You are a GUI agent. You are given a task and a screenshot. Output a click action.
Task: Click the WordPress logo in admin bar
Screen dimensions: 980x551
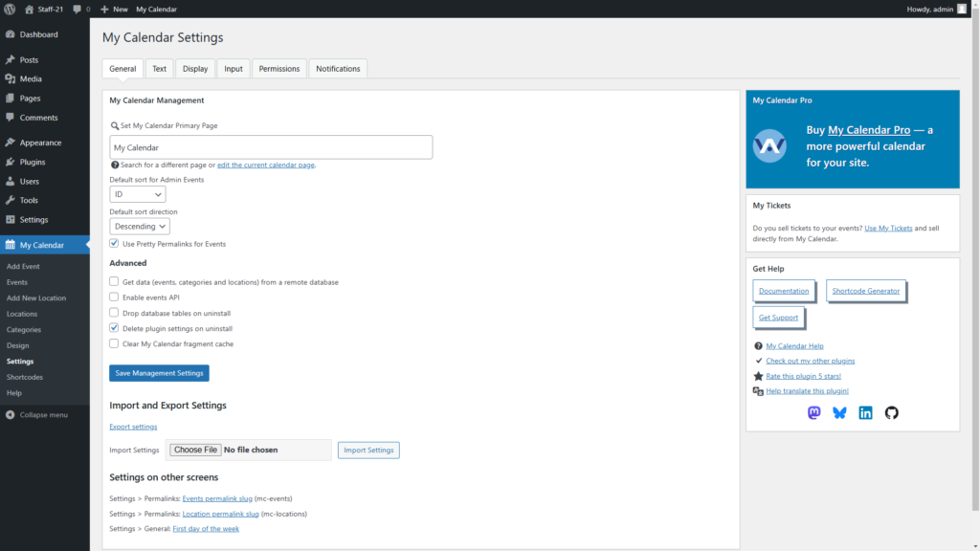[x=10, y=9]
